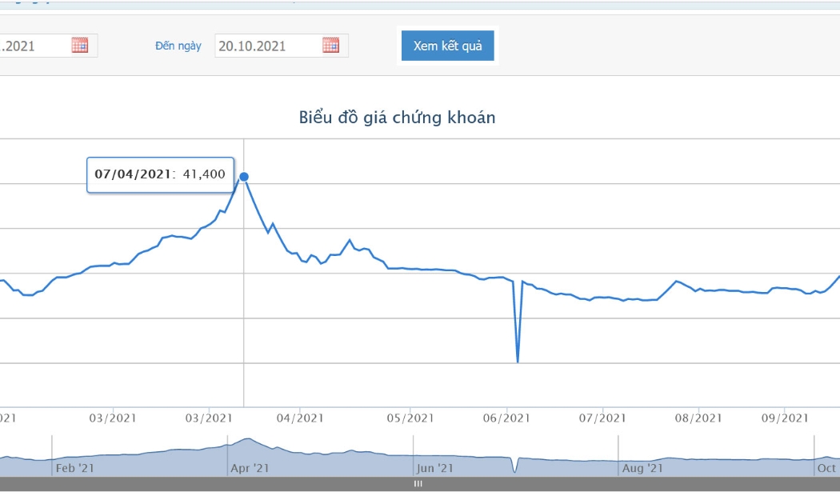The width and height of the screenshot is (840, 504).
Task: Click the navigator scrollbar grip handle
Action: (418, 484)
